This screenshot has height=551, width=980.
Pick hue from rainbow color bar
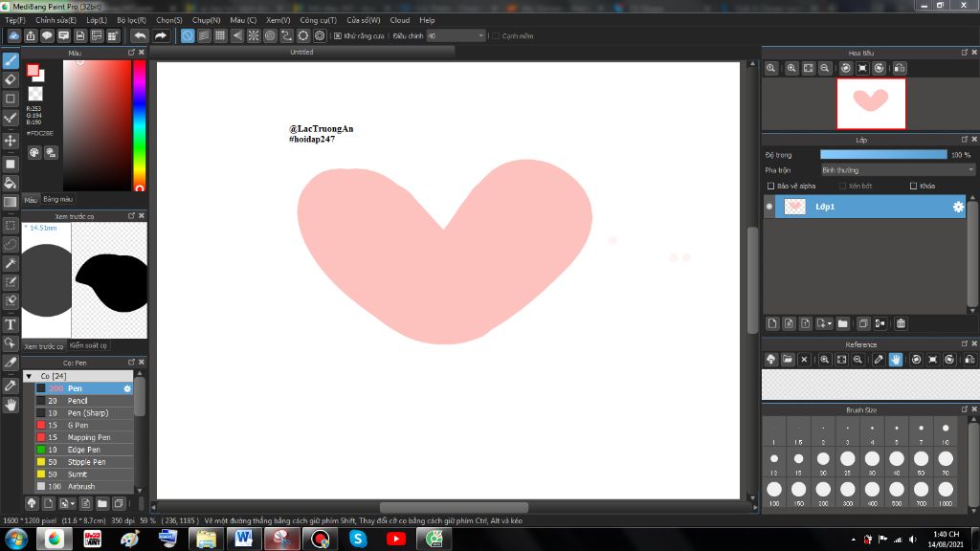point(140,125)
